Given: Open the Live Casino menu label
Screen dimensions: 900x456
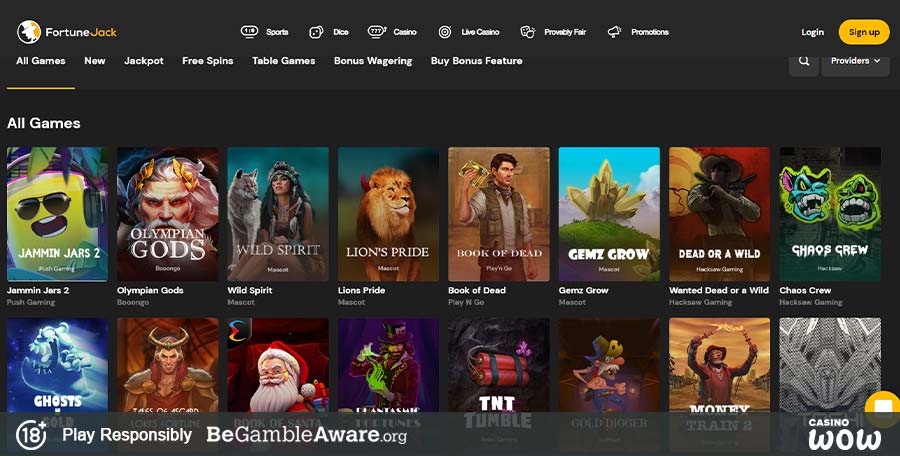Looking at the screenshot, I should (x=480, y=32).
